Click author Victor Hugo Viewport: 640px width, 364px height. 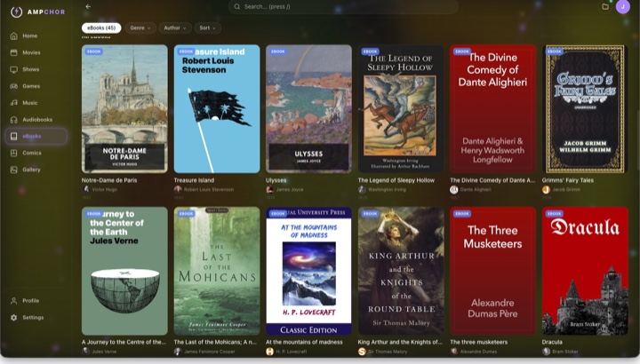104,189
